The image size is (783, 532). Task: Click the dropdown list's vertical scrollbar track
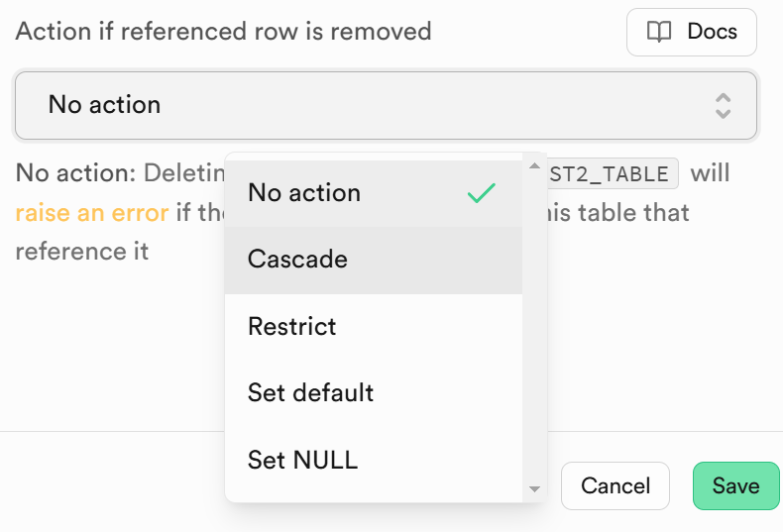[x=534, y=327]
